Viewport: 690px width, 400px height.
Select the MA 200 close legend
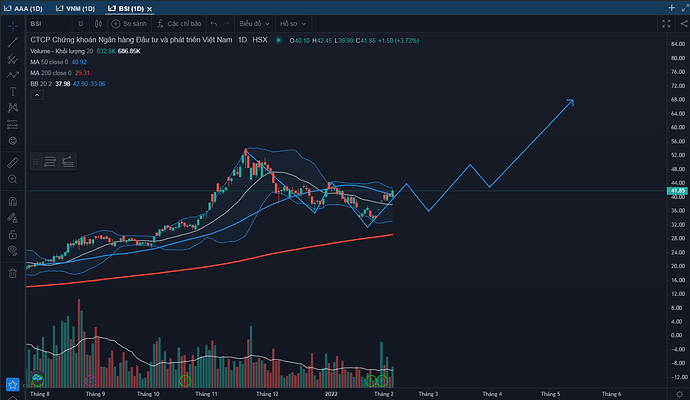51,73
